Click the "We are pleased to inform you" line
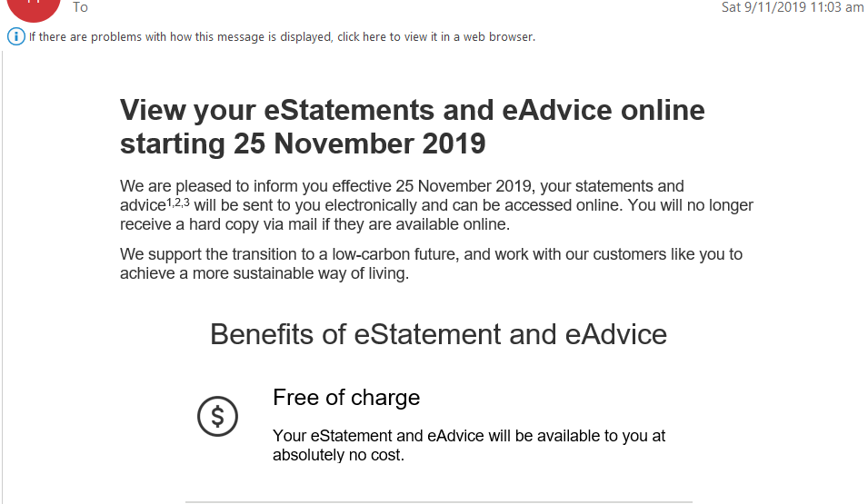Screen dimensions: 868x504 [x=402, y=187]
